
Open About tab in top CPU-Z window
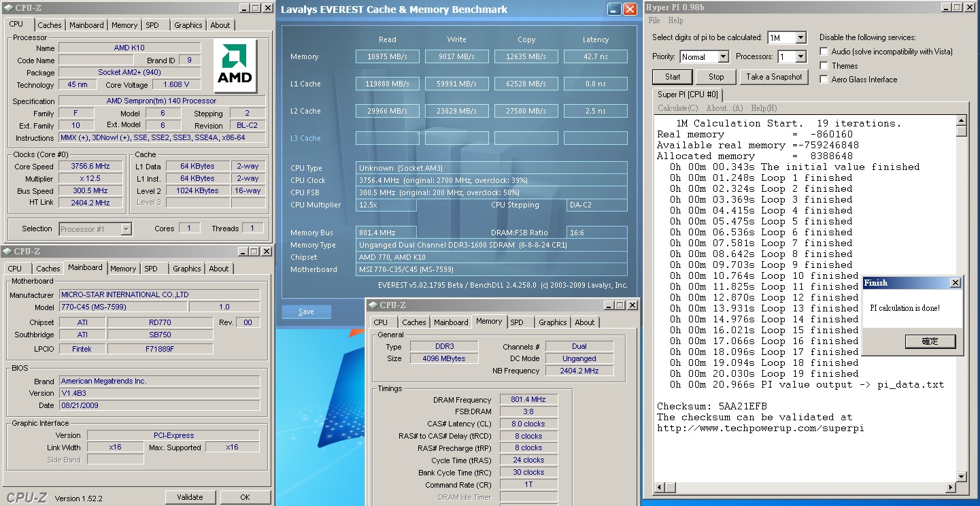coord(220,25)
